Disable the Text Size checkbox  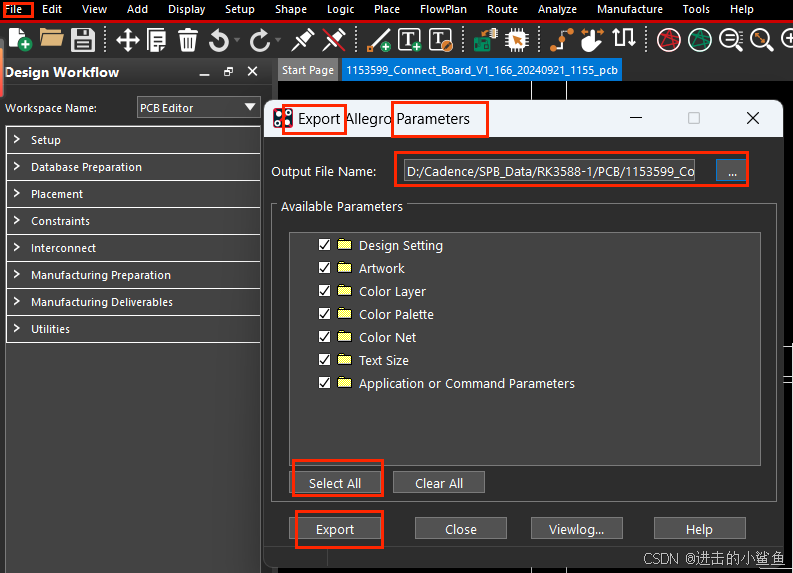click(x=324, y=360)
